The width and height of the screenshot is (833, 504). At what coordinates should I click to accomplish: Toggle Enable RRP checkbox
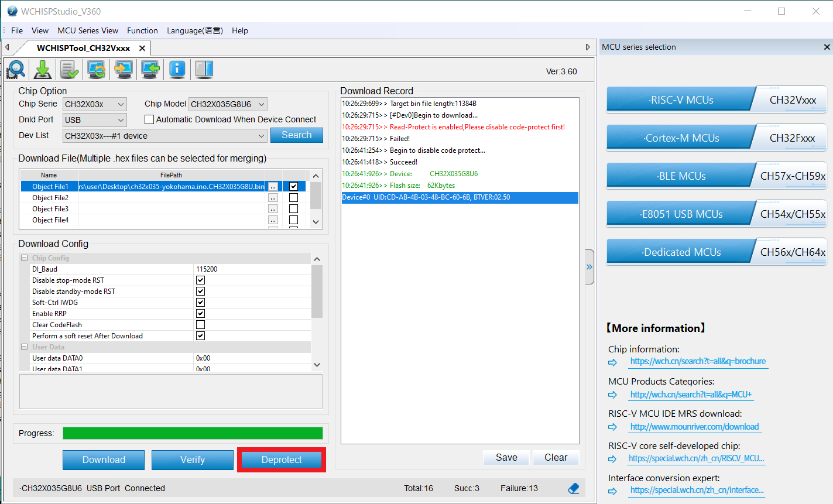[200, 314]
